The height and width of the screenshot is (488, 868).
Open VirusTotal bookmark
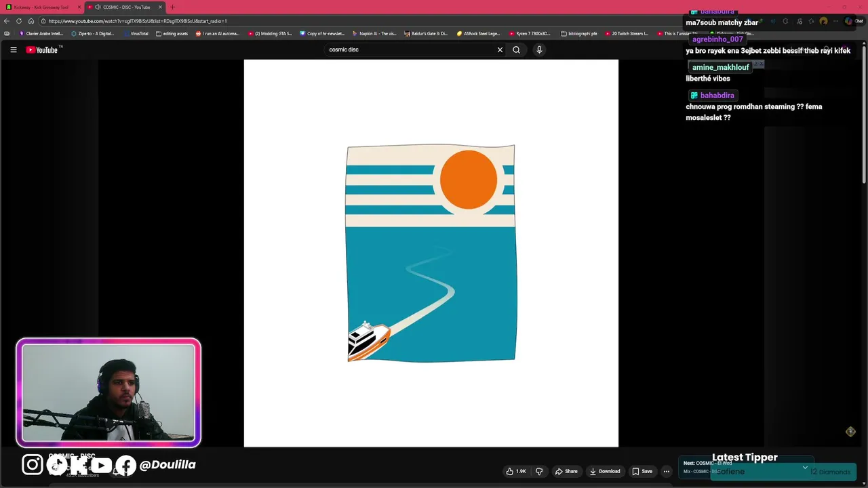[x=136, y=33]
